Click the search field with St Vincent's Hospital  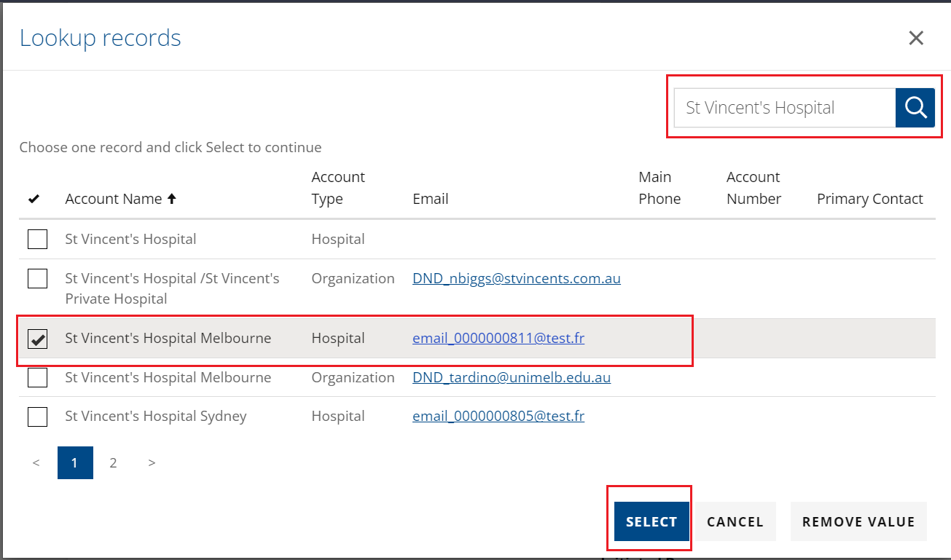[785, 108]
